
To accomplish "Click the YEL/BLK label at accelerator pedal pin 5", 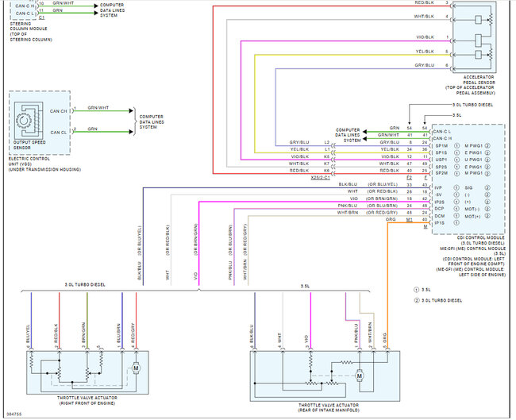I will (425, 52).
